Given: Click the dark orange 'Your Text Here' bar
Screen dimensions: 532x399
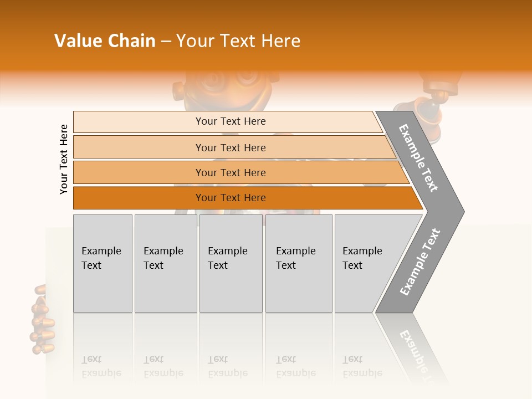Looking at the screenshot, I should 248,198.
